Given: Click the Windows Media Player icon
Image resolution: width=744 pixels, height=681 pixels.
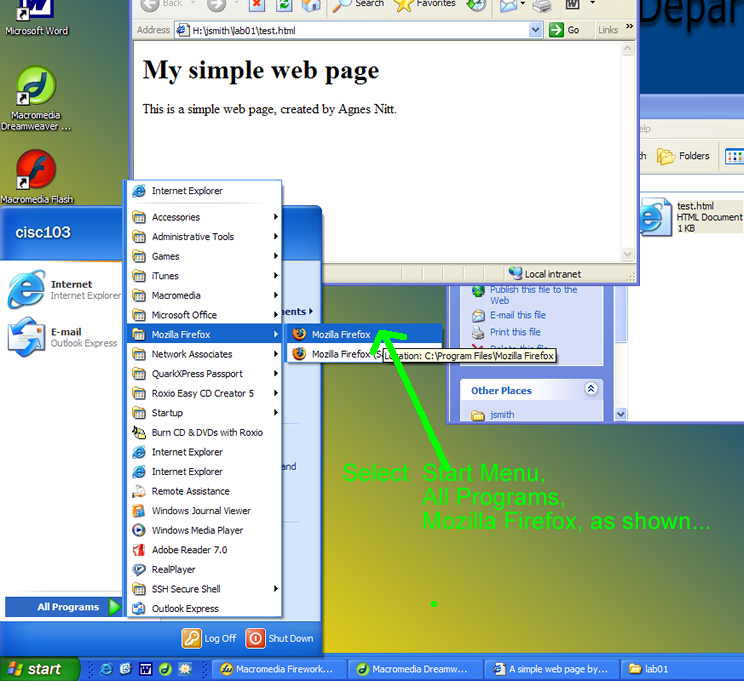Looking at the screenshot, I should 139,530.
